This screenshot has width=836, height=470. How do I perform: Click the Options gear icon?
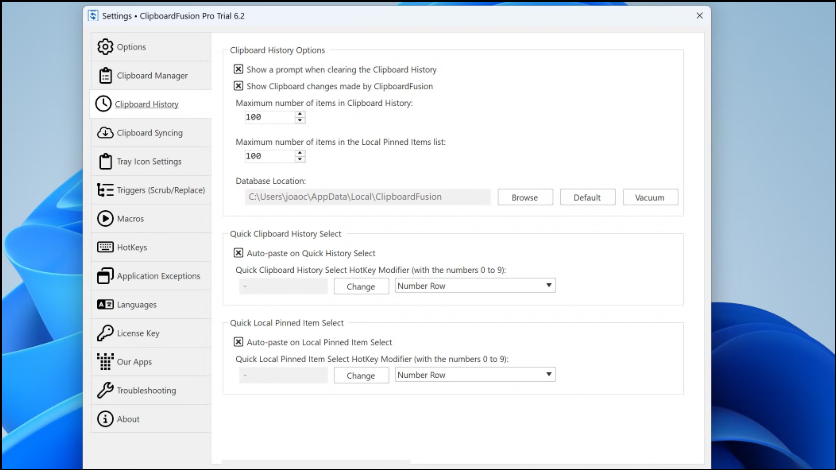105,47
